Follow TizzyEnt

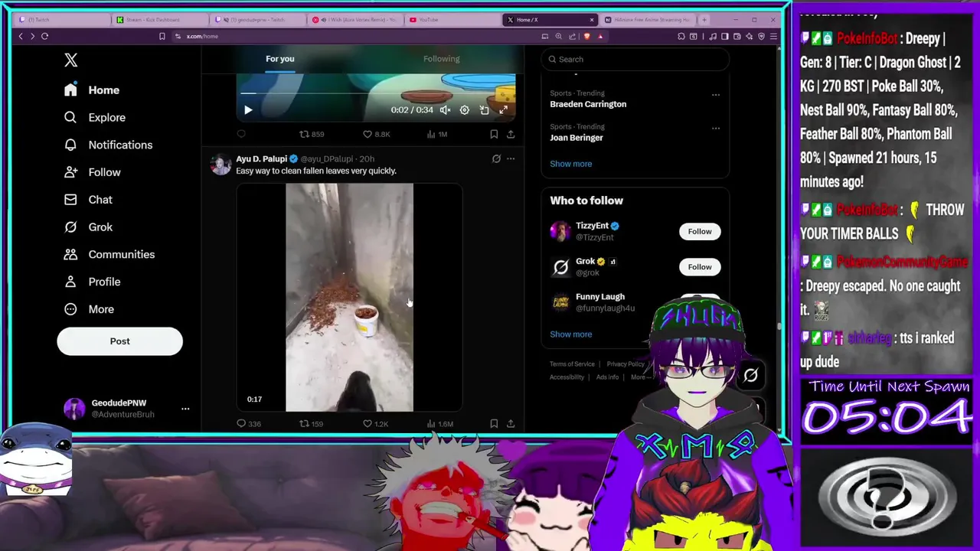pyautogui.click(x=699, y=231)
